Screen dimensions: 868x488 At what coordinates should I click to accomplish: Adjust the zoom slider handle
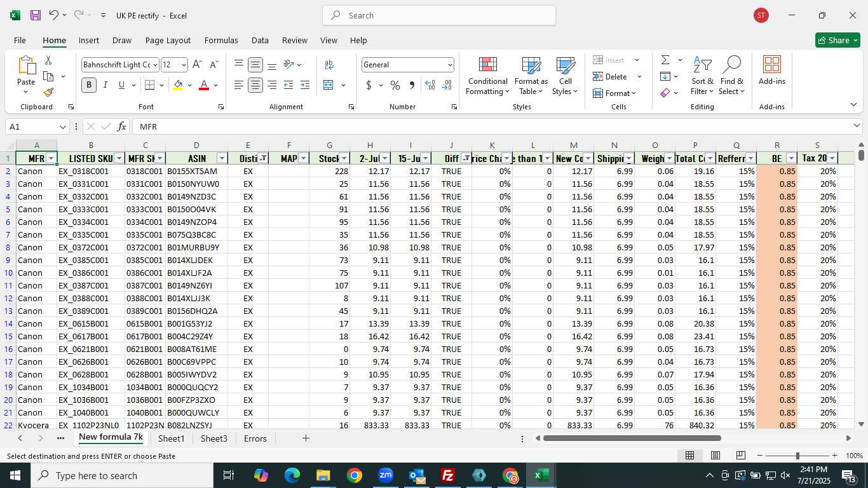pyautogui.click(x=797, y=456)
